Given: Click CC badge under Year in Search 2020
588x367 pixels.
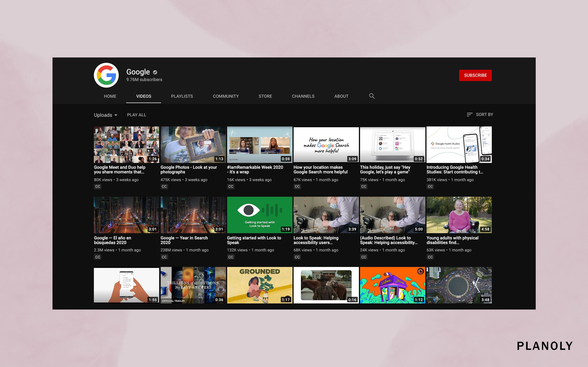Looking at the screenshot, I should 164,257.
